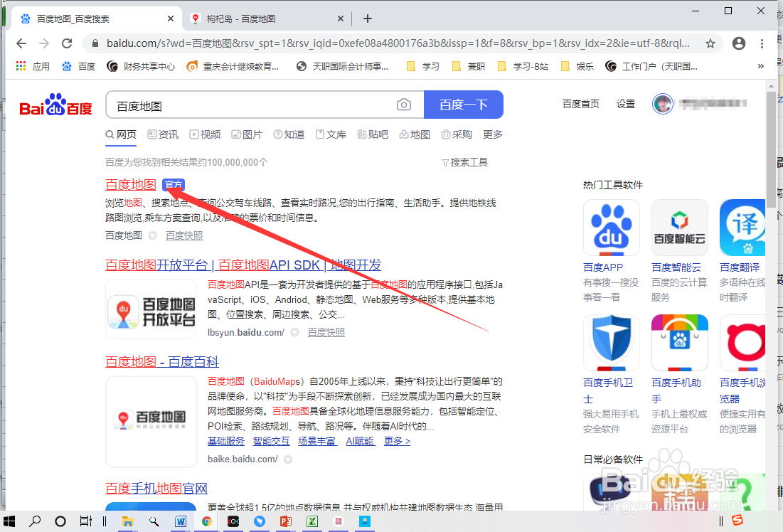
Task: Open the 百度地图 - 百度百科 result
Action: [162, 361]
